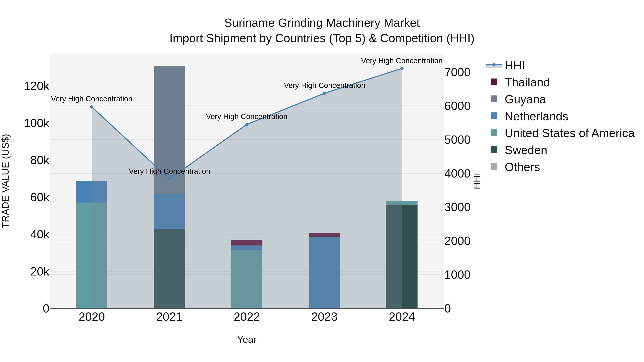
Task: Click the 'Year' x-axis title
Action: pos(247,340)
